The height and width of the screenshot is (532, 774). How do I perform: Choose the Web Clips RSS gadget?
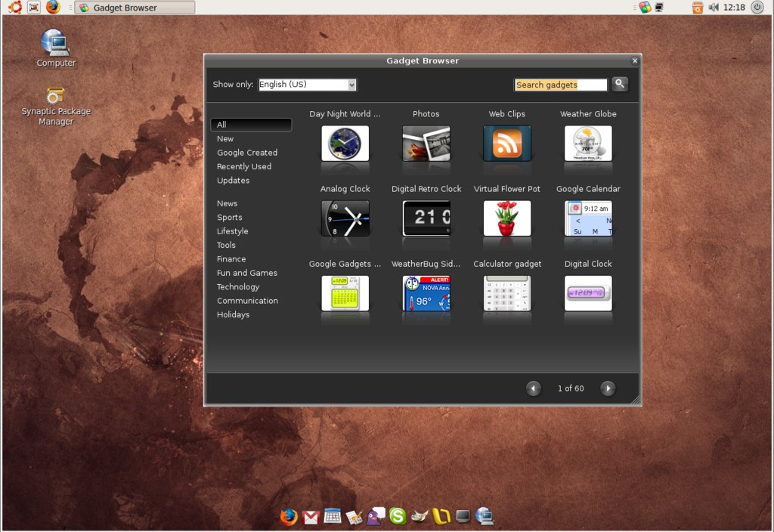click(x=506, y=144)
